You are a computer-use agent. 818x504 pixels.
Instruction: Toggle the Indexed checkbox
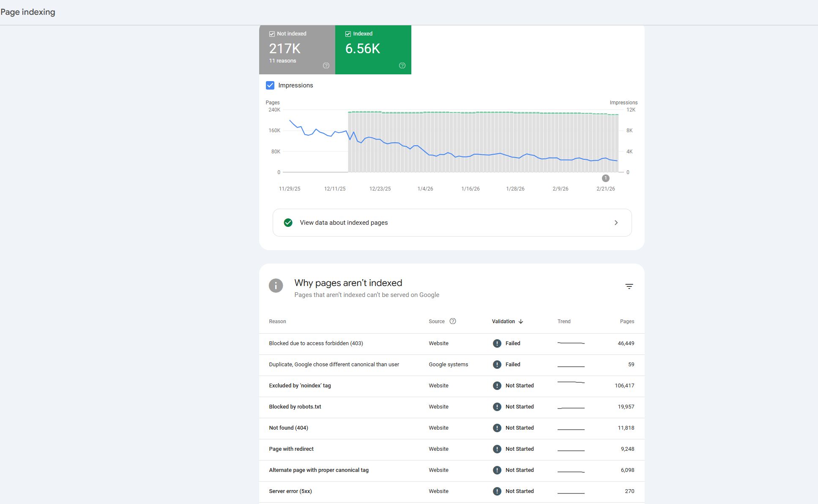click(x=348, y=34)
